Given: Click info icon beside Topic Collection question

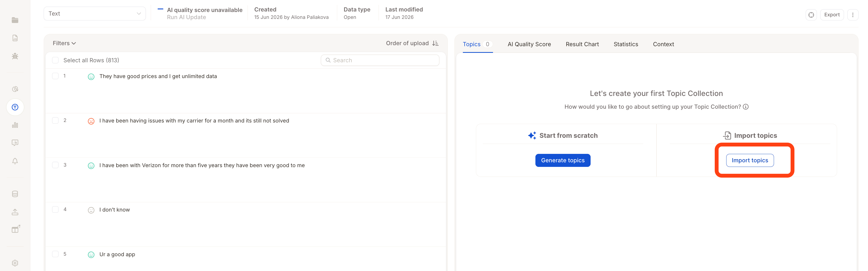Looking at the screenshot, I should point(746,107).
